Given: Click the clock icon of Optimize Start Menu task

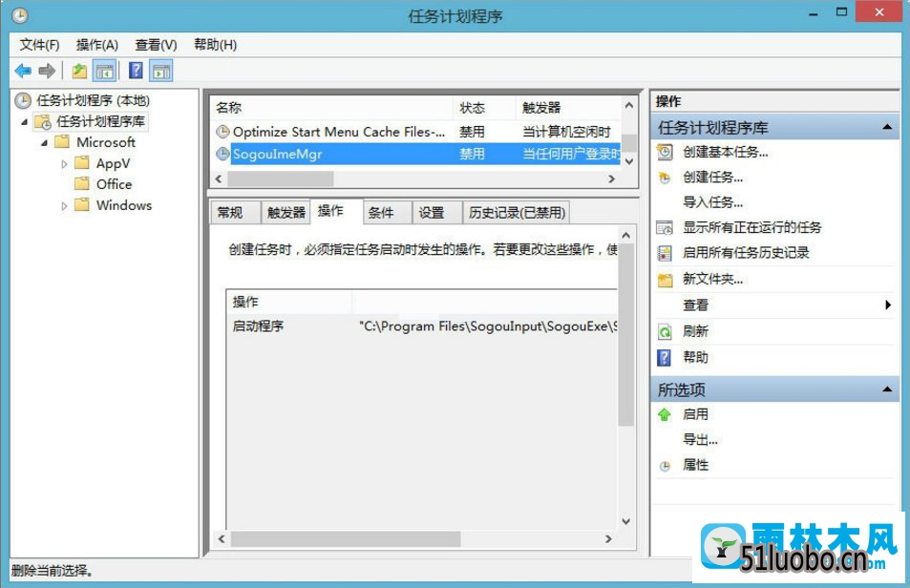Looking at the screenshot, I should point(222,132).
